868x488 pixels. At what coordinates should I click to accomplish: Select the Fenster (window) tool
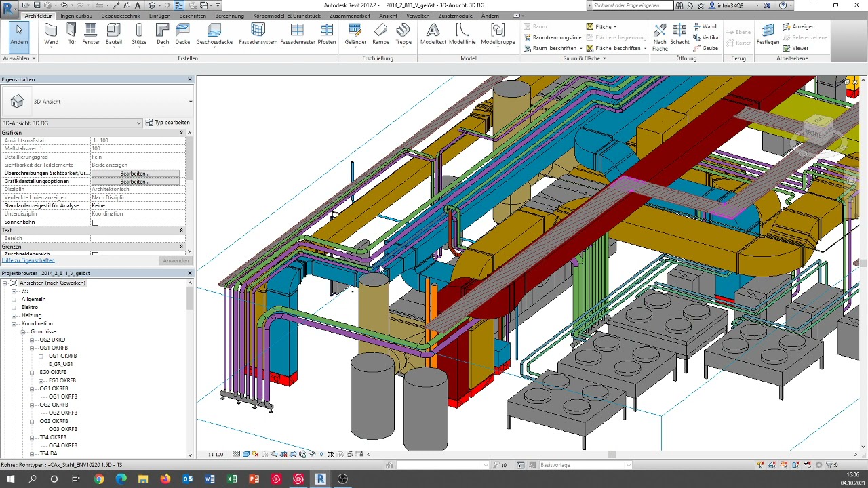91,34
